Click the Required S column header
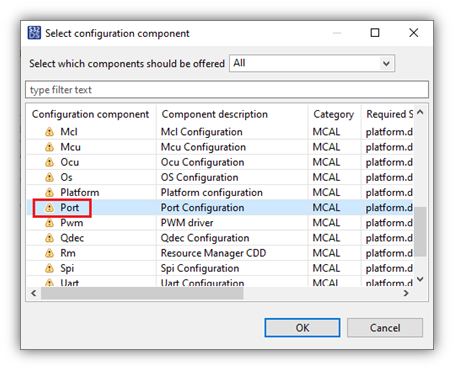The height and width of the screenshot is (370, 454). 389,114
